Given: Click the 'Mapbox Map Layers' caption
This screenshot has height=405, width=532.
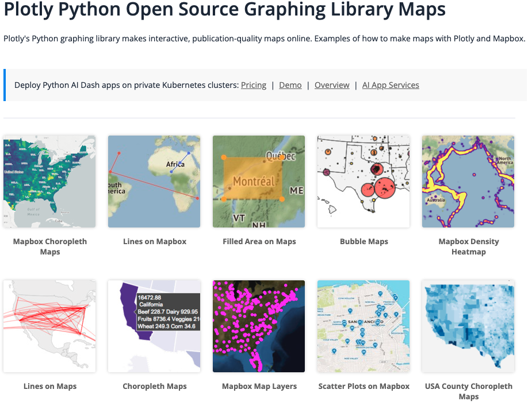Looking at the screenshot, I should click(259, 386).
